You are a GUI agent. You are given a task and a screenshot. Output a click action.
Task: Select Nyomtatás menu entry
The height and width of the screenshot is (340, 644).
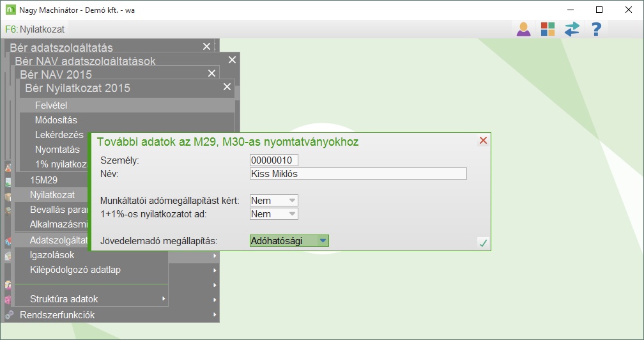click(54, 150)
